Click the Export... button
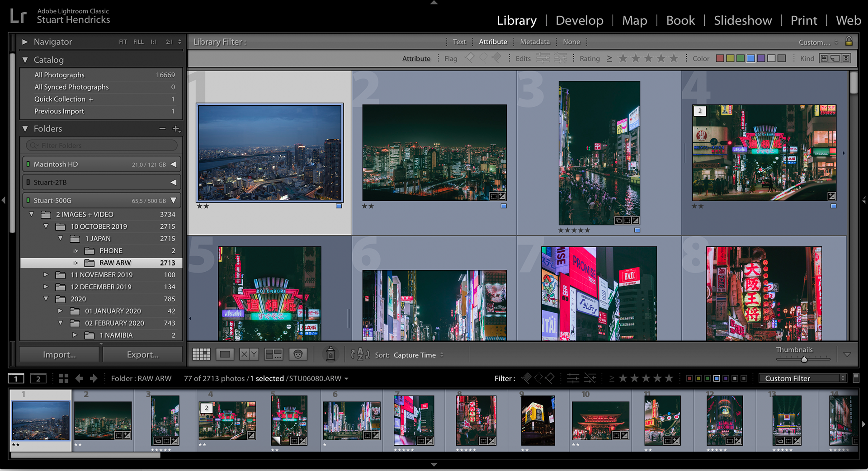The height and width of the screenshot is (471, 868). (x=143, y=354)
